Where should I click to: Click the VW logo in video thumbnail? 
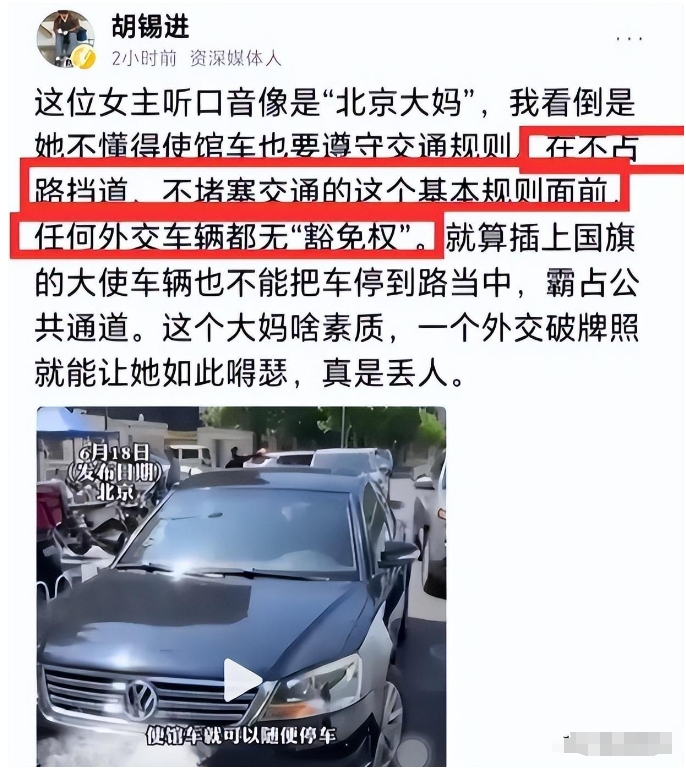pyautogui.click(x=141, y=700)
